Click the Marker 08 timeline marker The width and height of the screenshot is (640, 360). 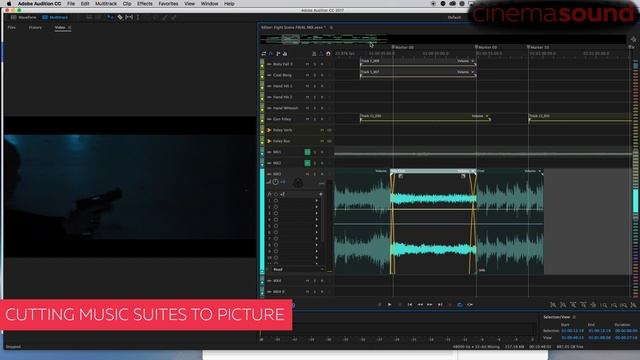(402, 47)
